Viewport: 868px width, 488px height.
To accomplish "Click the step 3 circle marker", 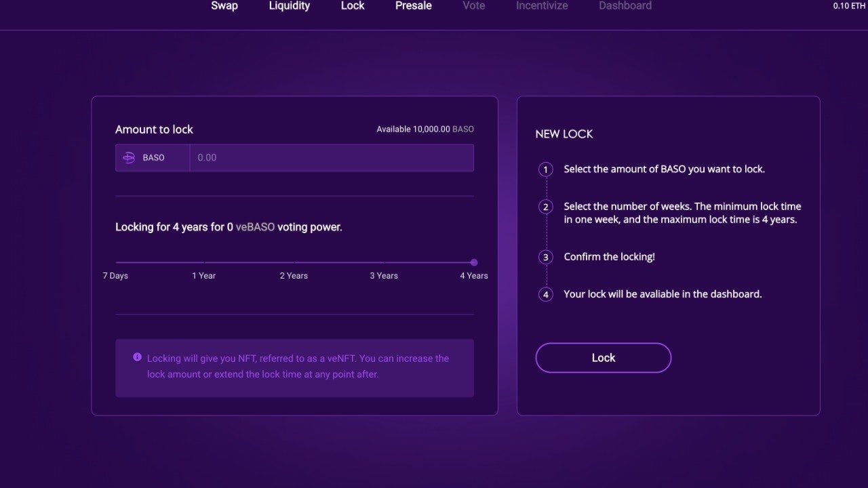I will pyautogui.click(x=545, y=258).
